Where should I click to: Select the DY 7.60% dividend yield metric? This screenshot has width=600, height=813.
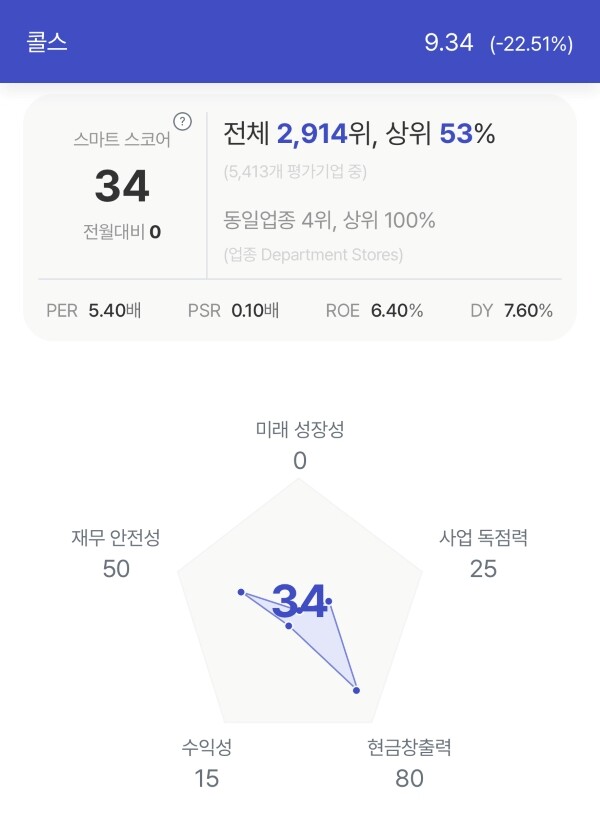coord(511,311)
